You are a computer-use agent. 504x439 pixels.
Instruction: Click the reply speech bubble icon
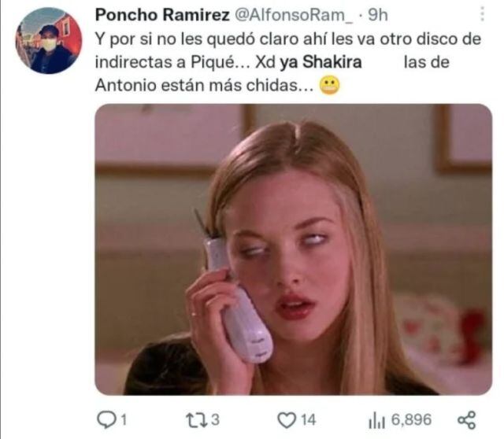[x=106, y=420]
